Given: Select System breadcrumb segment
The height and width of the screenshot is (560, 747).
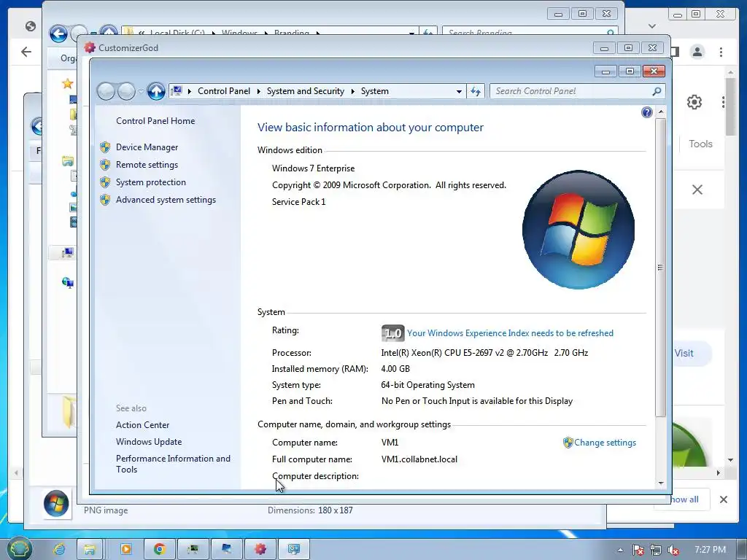Looking at the screenshot, I should coord(374,91).
